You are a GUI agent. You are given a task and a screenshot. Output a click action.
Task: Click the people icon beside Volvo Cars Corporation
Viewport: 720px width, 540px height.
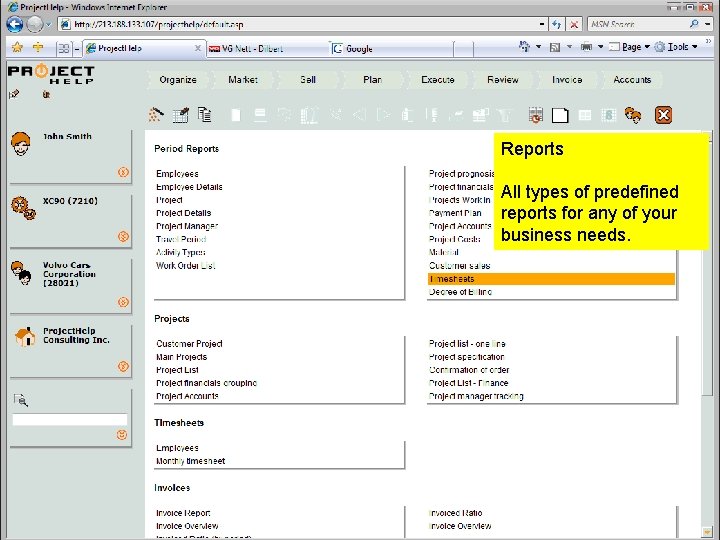tap(21, 273)
